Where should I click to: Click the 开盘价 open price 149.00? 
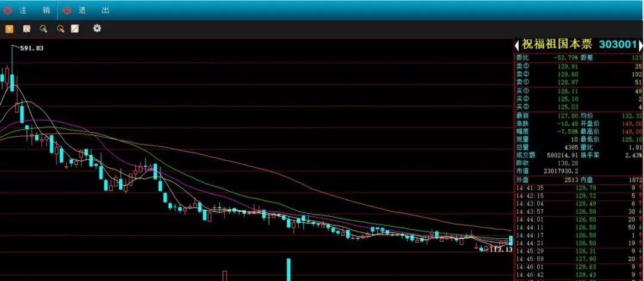(x=633, y=124)
